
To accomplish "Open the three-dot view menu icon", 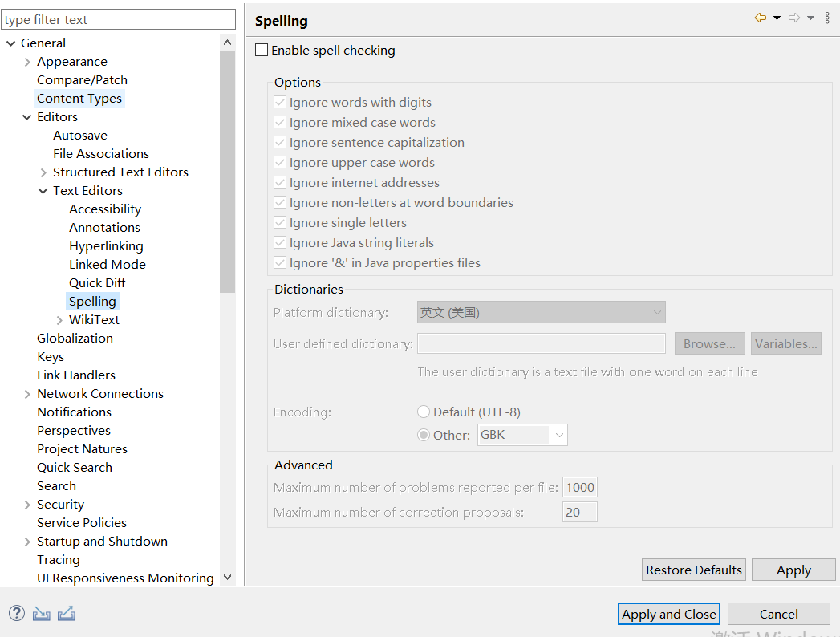I will click(x=827, y=18).
